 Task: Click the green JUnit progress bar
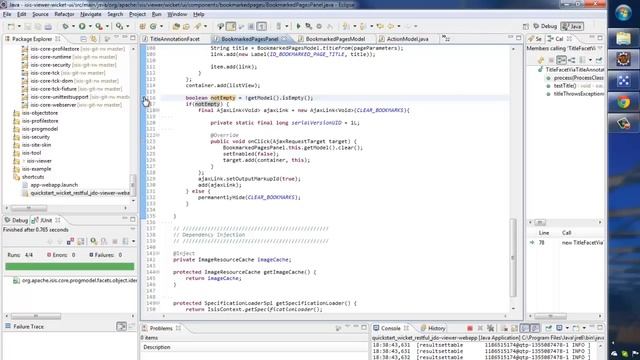[69, 267]
